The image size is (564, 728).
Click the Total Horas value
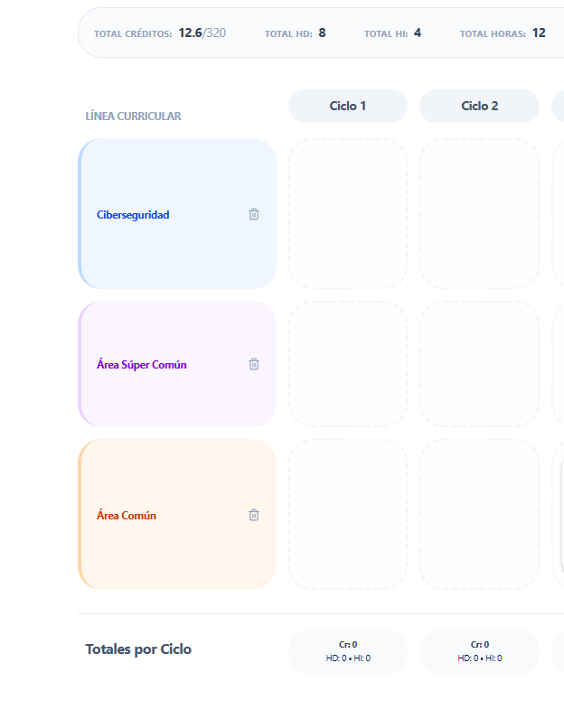click(x=539, y=33)
